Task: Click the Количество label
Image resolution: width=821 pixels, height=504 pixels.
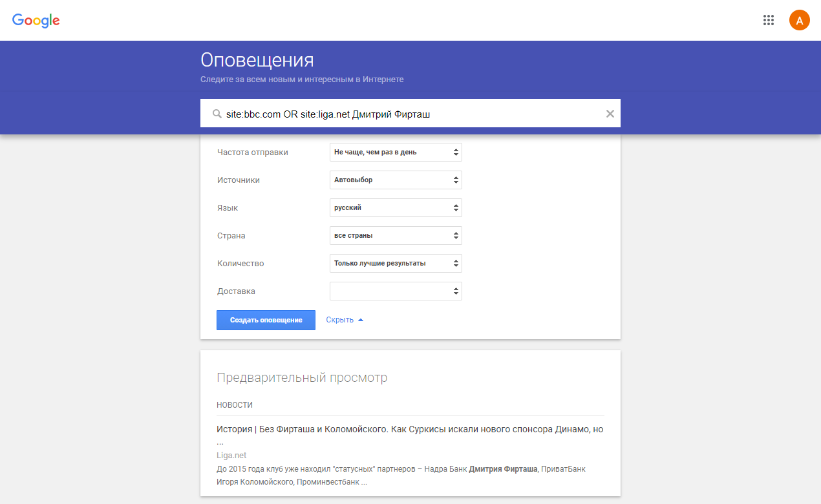Action: coord(240,264)
